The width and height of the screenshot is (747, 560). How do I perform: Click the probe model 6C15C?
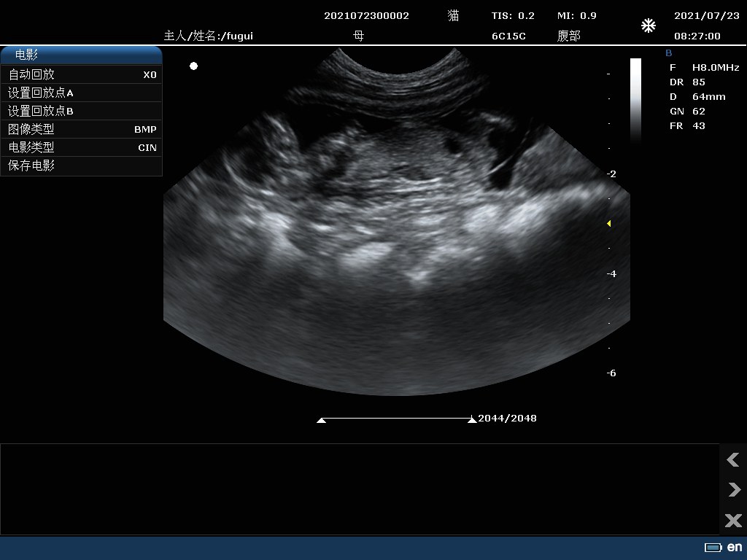pos(508,36)
